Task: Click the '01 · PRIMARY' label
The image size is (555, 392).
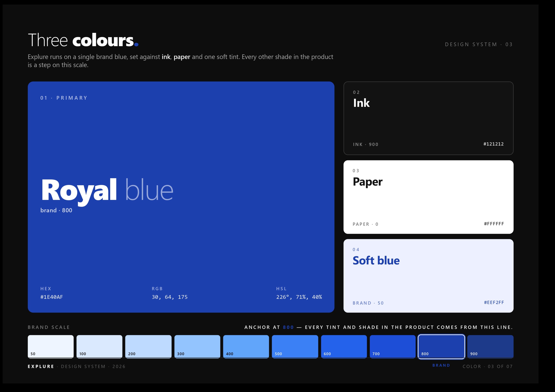Action: 64,98
